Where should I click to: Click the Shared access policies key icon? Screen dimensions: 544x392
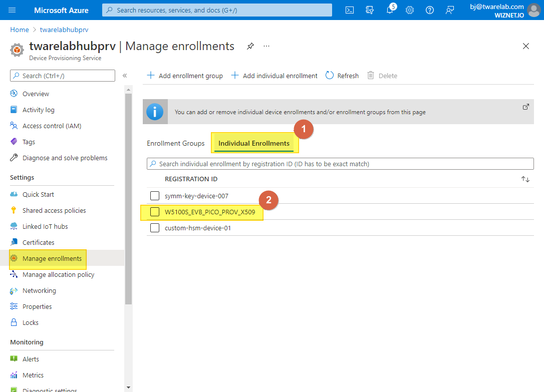pos(14,210)
